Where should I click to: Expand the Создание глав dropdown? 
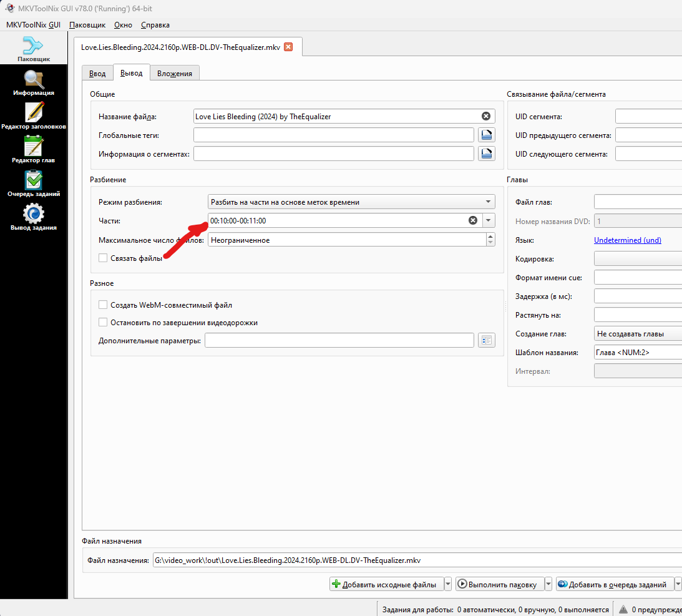[636, 334]
